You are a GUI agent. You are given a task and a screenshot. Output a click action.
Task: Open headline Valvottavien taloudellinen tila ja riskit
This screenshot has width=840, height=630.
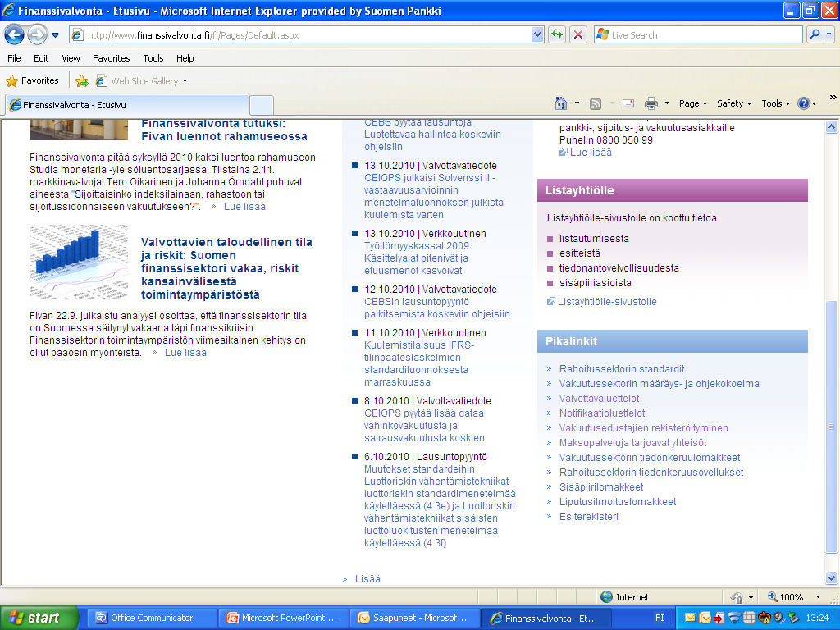click(x=226, y=268)
